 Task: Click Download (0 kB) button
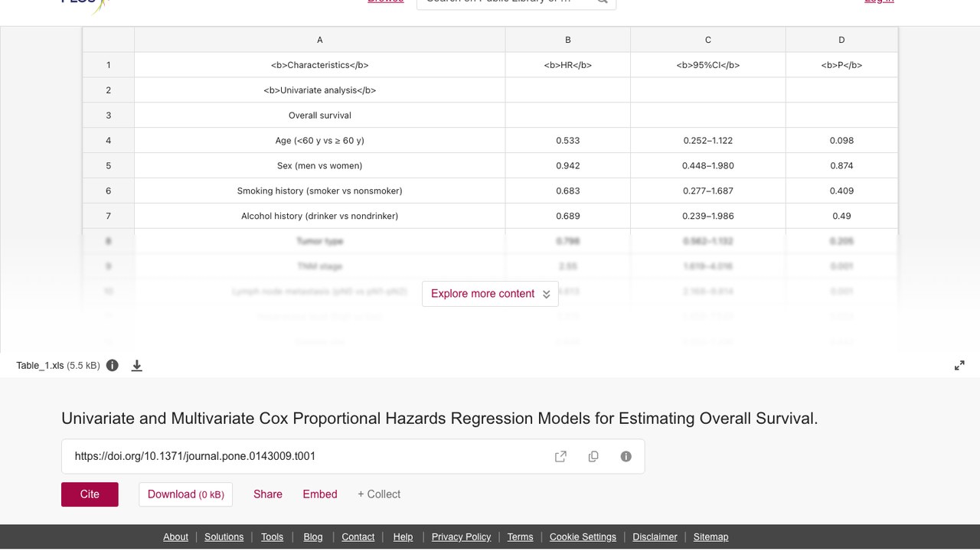(185, 494)
